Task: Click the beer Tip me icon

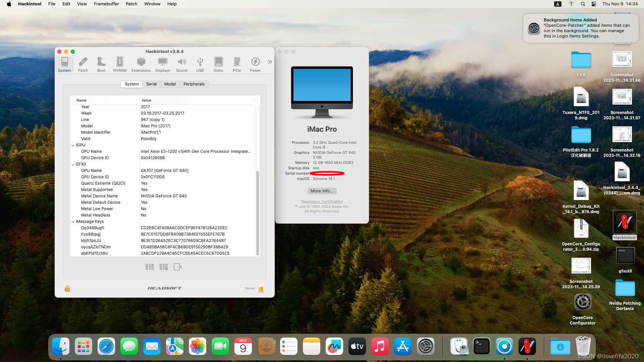Action: tap(261, 289)
